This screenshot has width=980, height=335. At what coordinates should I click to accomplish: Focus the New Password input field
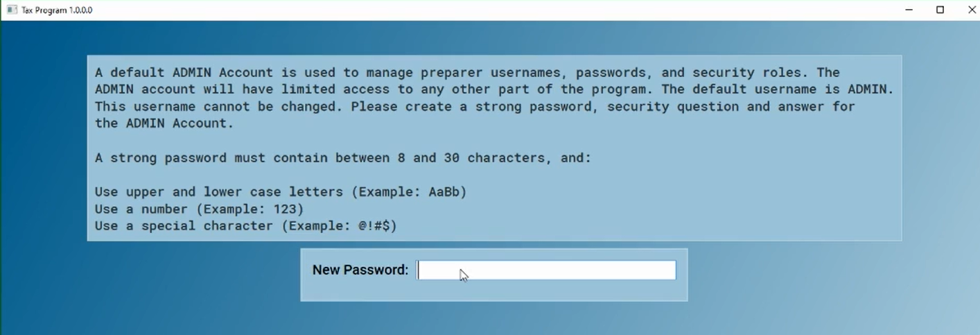click(546, 270)
